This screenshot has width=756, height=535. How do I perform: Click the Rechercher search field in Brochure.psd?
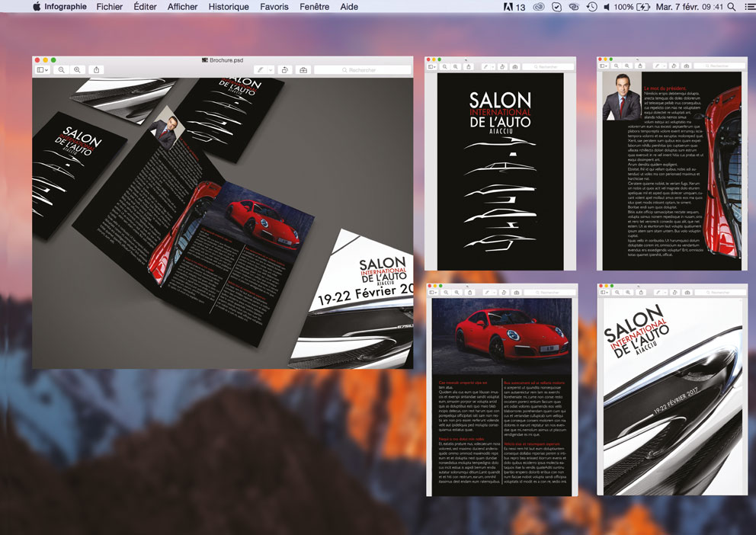(363, 70)
